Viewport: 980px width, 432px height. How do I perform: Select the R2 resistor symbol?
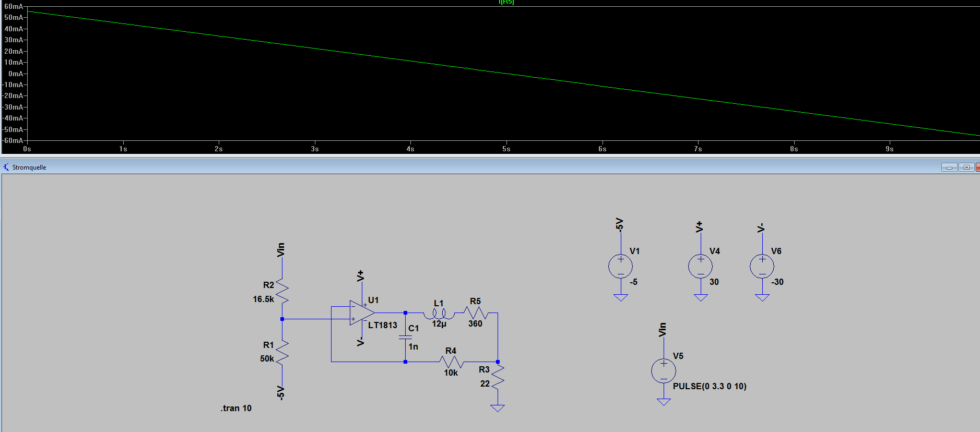(x=282, y=291)
